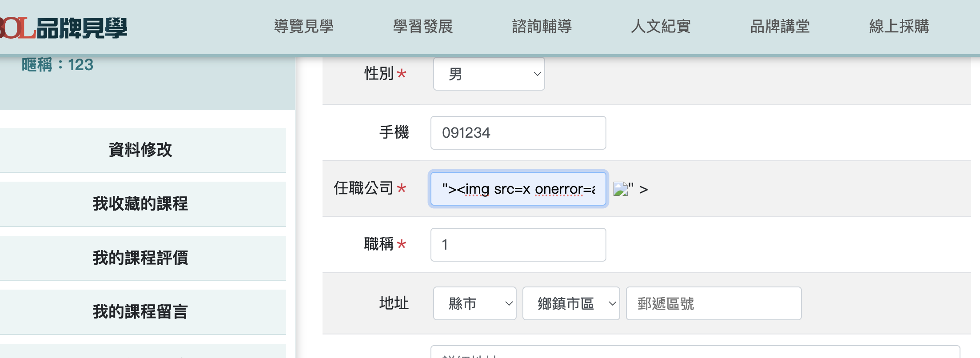Expand the 鄉鎮市區 district dropdown
Image resolution: width=980 pixels, height=358 pixels.
[571, 303]
